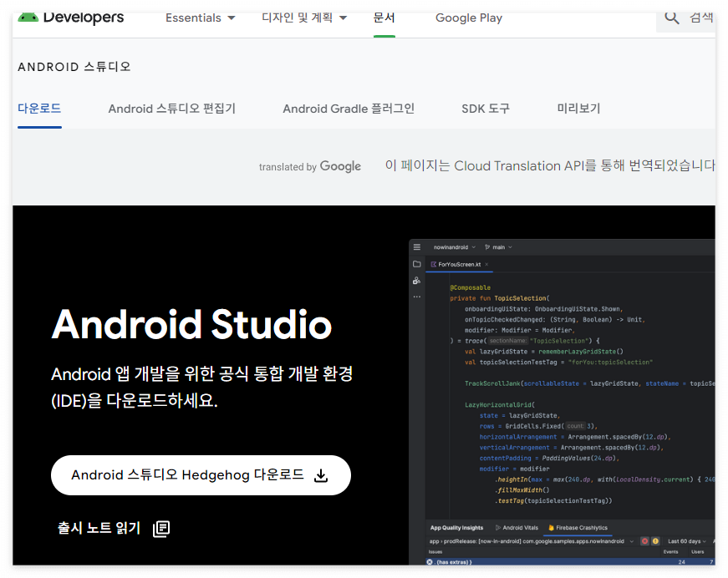Switch to the Firebase Crashlytics tab

pos(578,528)
